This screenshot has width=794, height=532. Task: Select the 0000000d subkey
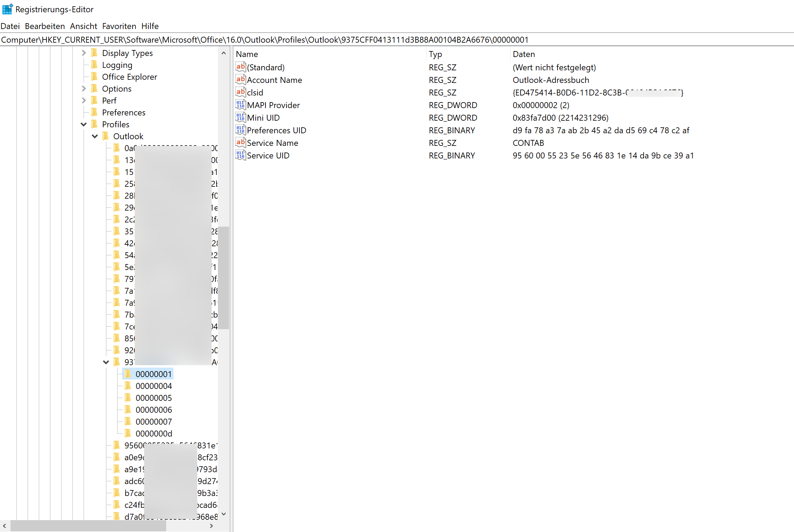(154, 433)
